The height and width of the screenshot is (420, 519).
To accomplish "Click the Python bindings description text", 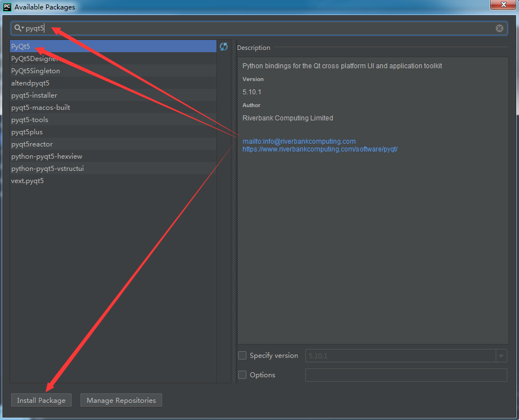I will pyautogui.click(x=342, y=66).
